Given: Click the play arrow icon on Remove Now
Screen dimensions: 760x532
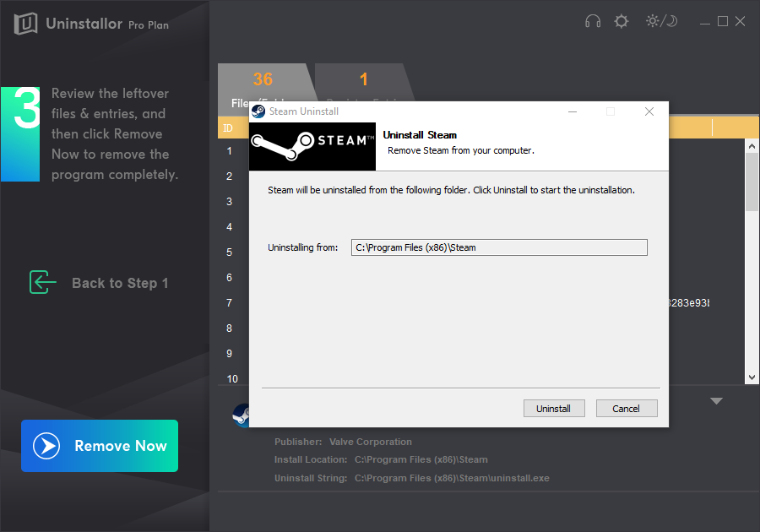Looking at the screenshot, I should tap(46, 446).
